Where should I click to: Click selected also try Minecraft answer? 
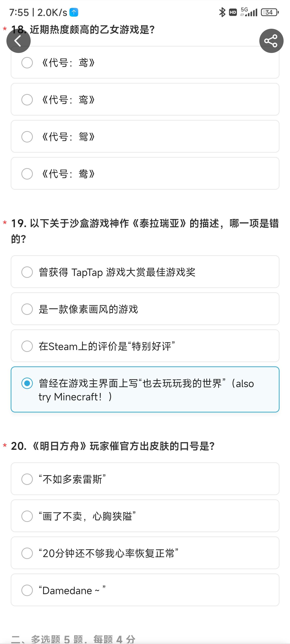point(145,389)
